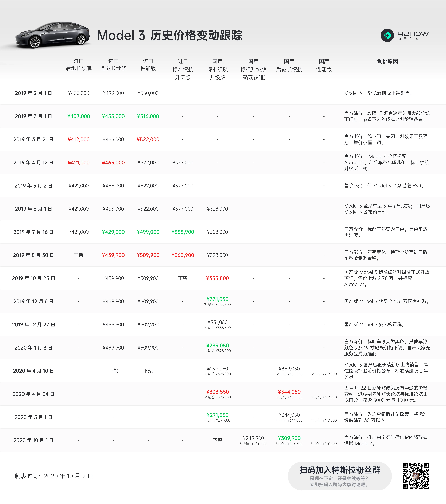The image size is (446, 504).
Task: Select the 国产 标准续航升级版 column header
Action: (217, 69)
